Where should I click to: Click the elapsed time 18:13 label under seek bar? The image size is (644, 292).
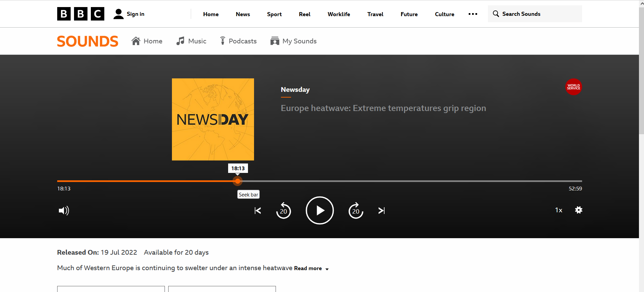(x=64, y=189)
